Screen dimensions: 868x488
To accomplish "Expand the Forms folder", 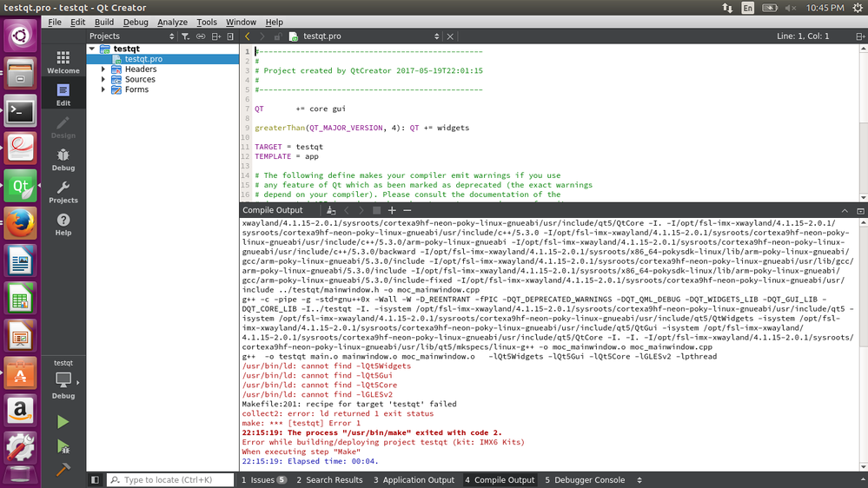I will pyautogui.click(x=103, y=89).
